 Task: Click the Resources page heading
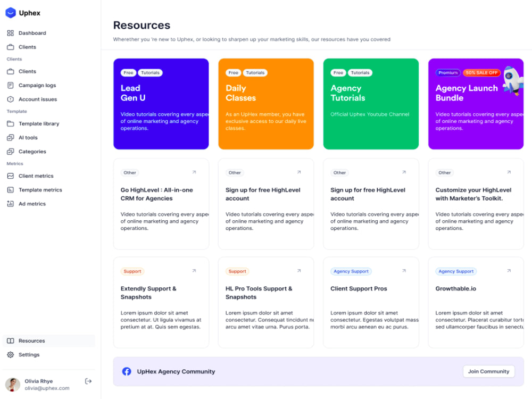142,25
